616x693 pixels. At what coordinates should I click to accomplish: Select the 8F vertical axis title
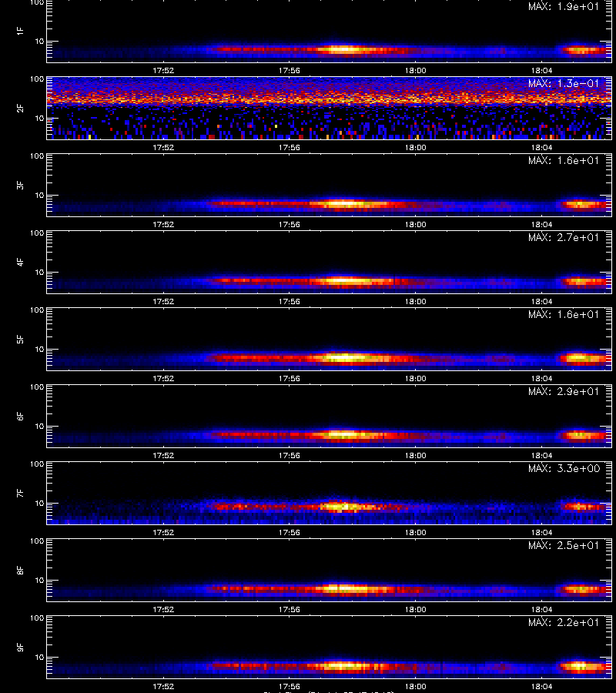point(20,570)
